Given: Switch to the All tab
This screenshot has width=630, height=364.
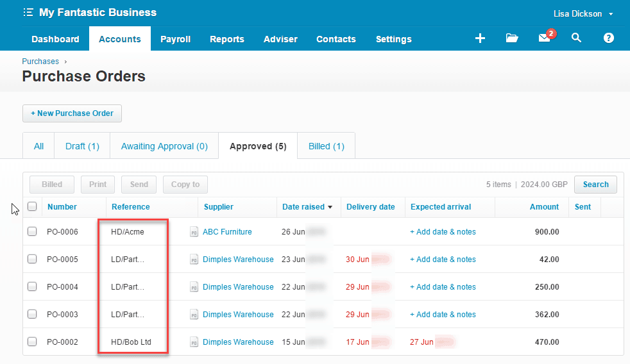Looking at the screenshot, I should (x=38, y=146).
